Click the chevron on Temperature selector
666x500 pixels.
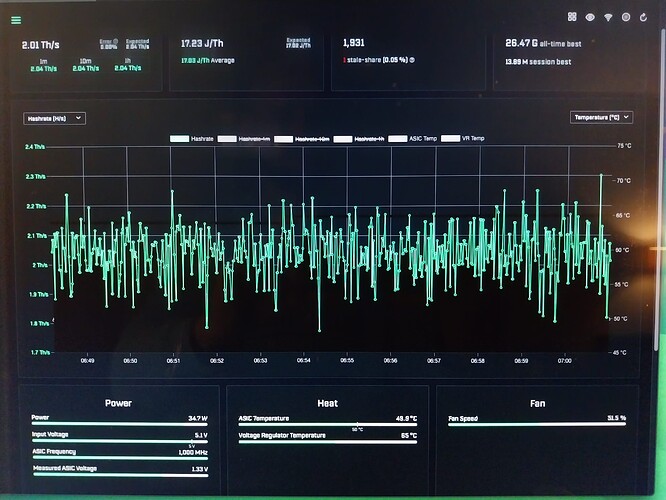tap(626, 117)
